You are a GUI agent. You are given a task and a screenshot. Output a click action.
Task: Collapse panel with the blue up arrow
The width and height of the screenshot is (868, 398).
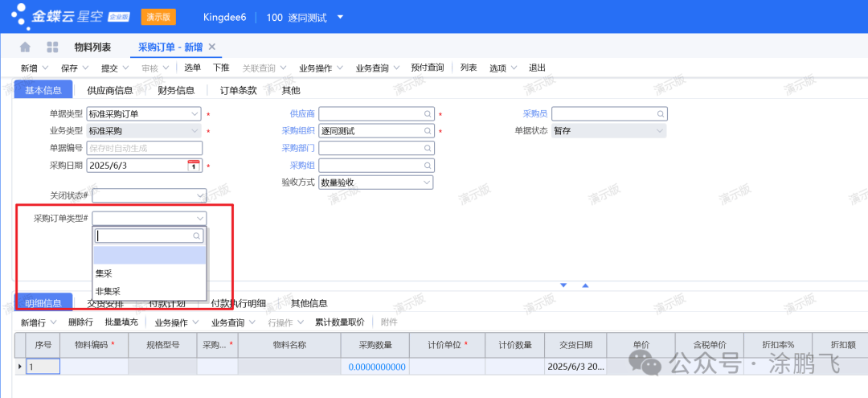coord(585,285)
